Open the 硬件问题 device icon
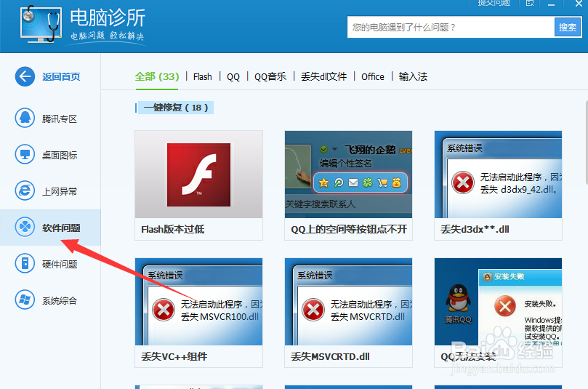Screen dimensions: 588x389 click(25, 264)
